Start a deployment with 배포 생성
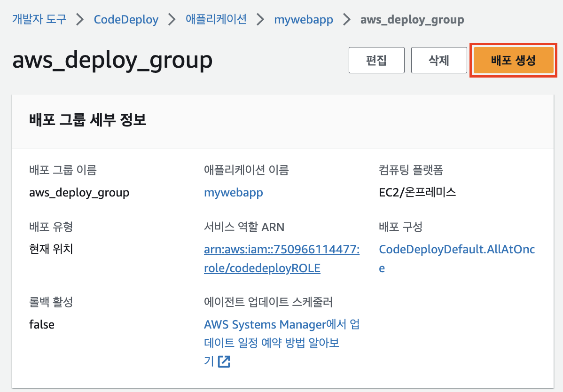The height and width of the screenshot is (392, 563). point(514,60)
